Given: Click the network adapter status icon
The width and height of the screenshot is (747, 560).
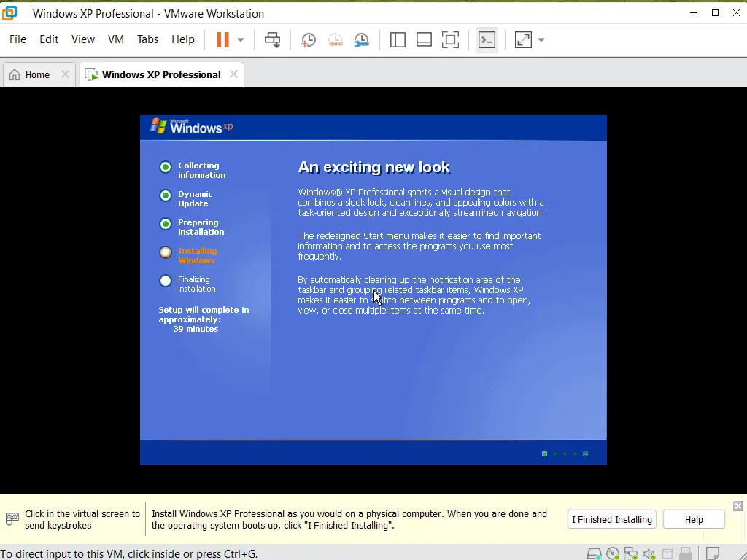Looking at the screenshot, I should click(x=631, y=553).
